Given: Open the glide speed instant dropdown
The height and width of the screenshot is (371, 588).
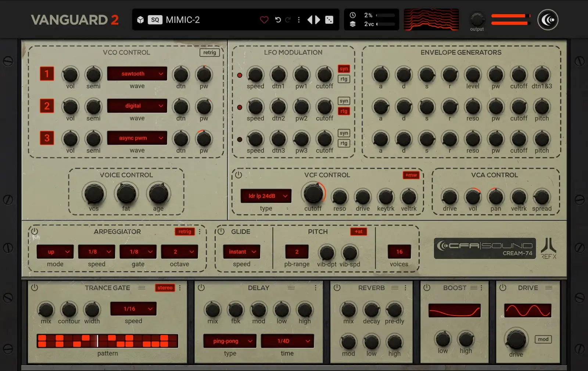Looking at the screenshot, I should [241, 252].
